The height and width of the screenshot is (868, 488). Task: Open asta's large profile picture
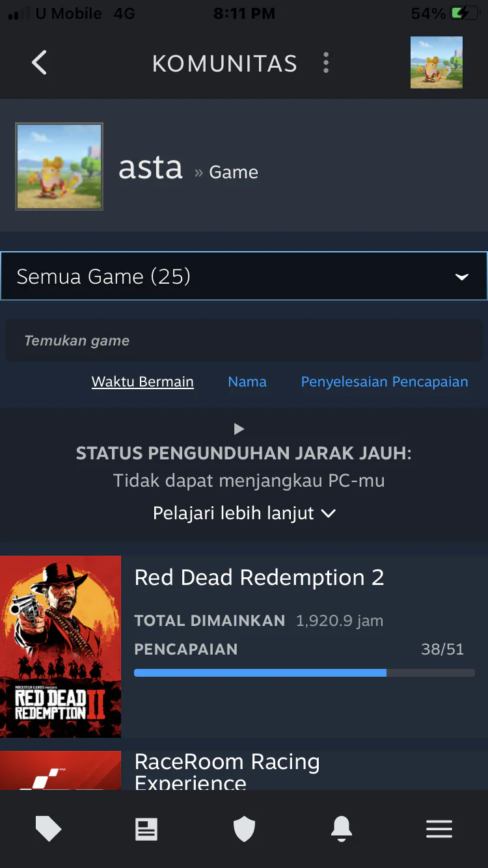point(59,167)
